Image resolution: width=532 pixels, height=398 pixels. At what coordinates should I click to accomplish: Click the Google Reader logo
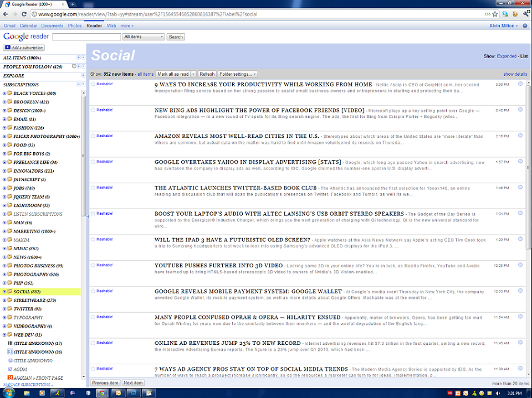26,37
